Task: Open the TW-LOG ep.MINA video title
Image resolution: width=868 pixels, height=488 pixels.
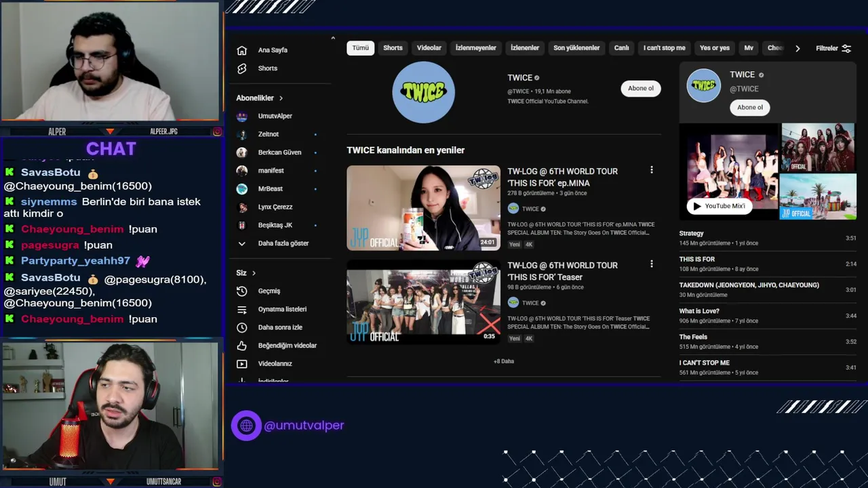Action: (x=563, y=177)
